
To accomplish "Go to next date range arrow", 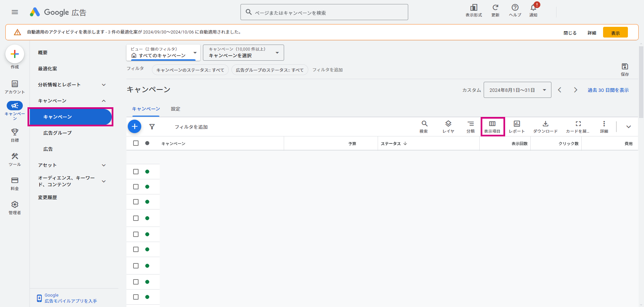I will pos(576,90).
